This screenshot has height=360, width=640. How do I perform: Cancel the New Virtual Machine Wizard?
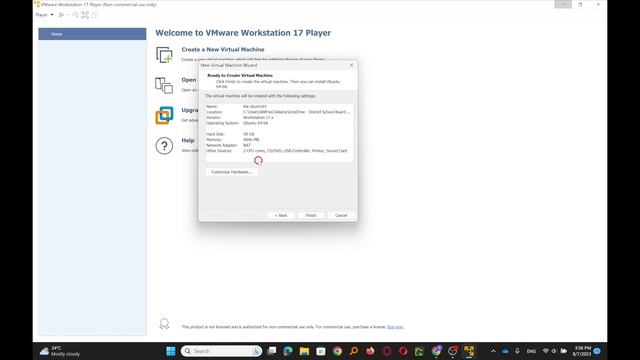pyautogui.click(x=341, y=215)
